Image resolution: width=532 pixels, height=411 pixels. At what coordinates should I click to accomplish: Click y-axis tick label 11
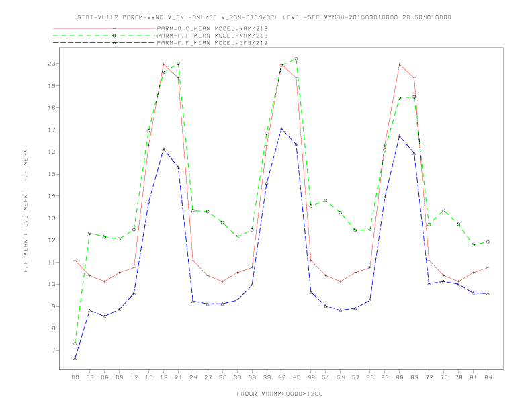tap(52, 262)
